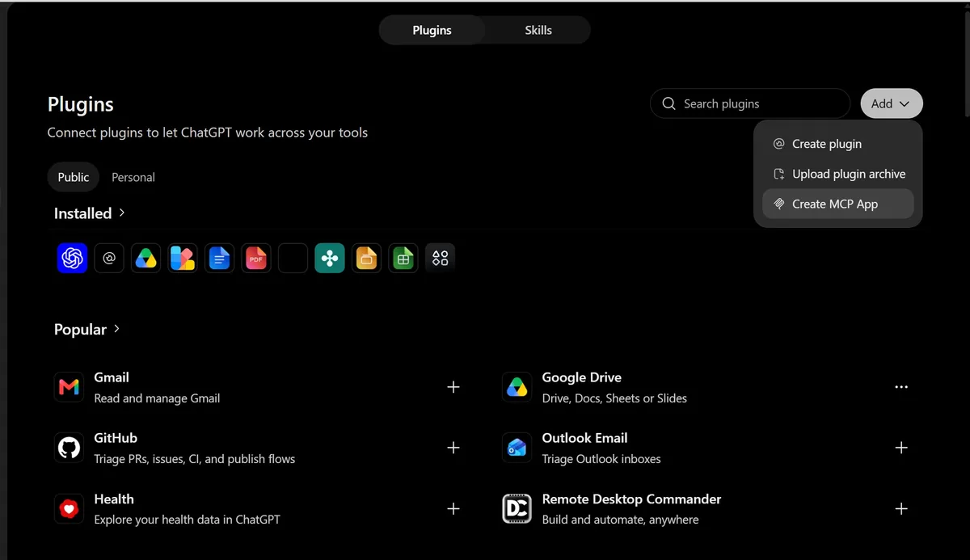Image resolution: width=970 pixels, height=560 pixels.
Task: Click 'Drive, Docs, Sheets or Slides' description
Action: (614, 398)
